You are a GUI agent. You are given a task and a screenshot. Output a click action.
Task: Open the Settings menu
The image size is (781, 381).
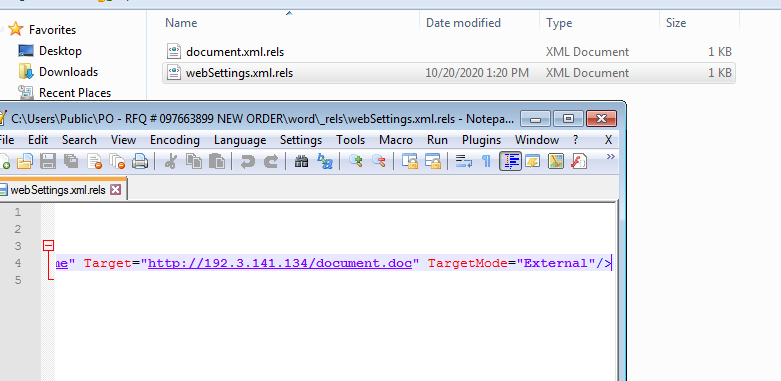pos(301,140)
